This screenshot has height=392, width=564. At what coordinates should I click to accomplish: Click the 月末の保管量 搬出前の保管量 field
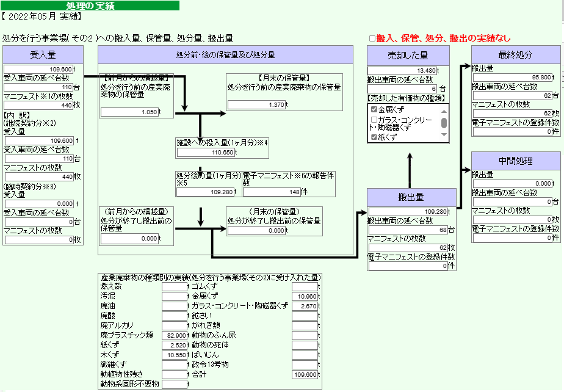256,230
